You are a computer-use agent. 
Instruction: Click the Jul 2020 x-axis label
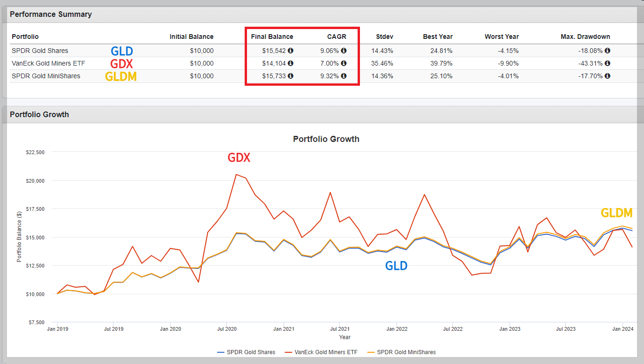226,329
